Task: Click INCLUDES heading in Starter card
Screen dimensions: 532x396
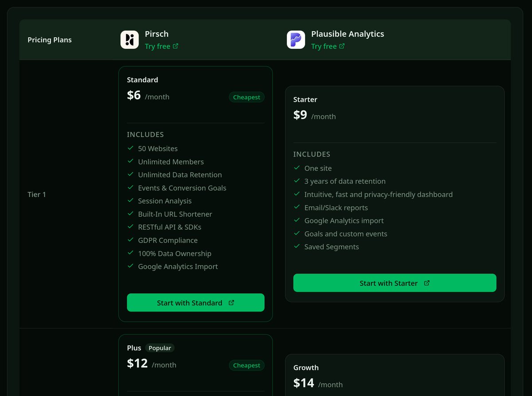Action: [x=312, y=154]
